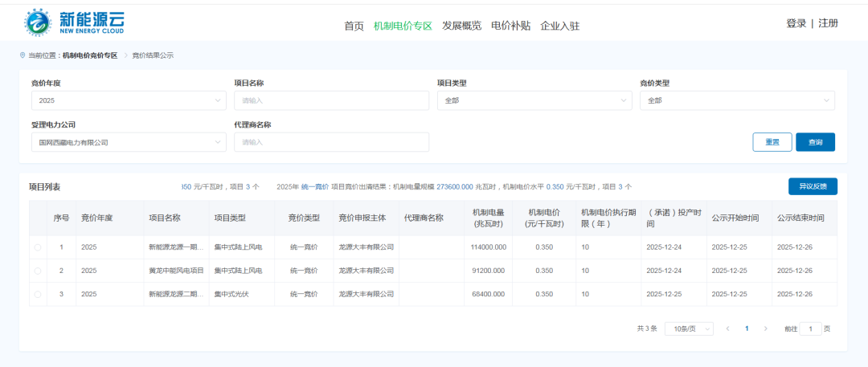868x367 pixels.
Task: Select radio button for row 2
Action: tap(38, 271)
